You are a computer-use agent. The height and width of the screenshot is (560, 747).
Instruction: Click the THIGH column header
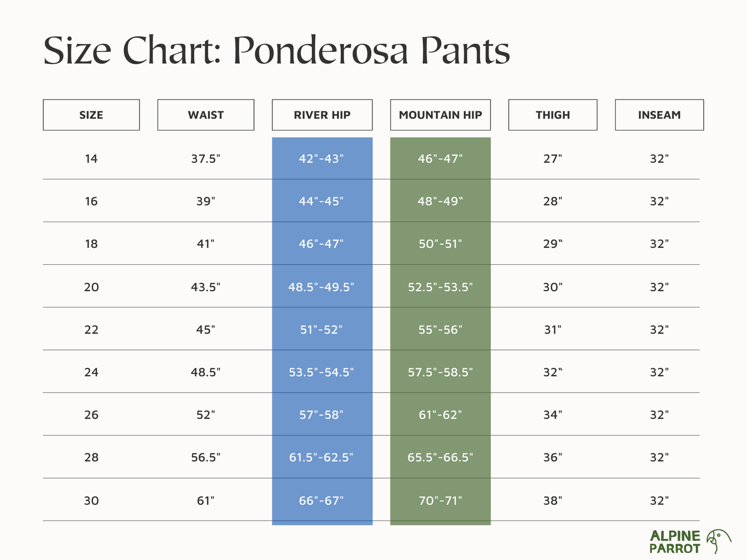(552, 115)
